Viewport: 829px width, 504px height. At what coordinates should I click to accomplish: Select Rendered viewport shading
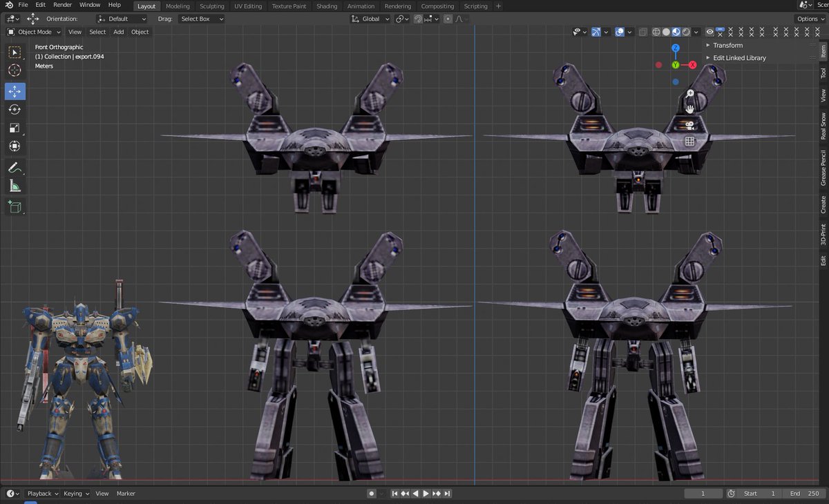pos(686,32)
